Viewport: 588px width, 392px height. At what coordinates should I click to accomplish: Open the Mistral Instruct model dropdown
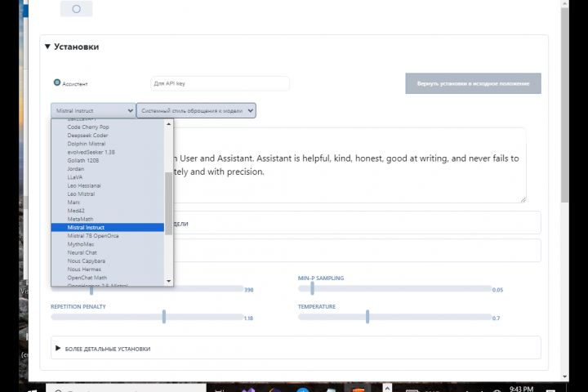tap(93, 111)
